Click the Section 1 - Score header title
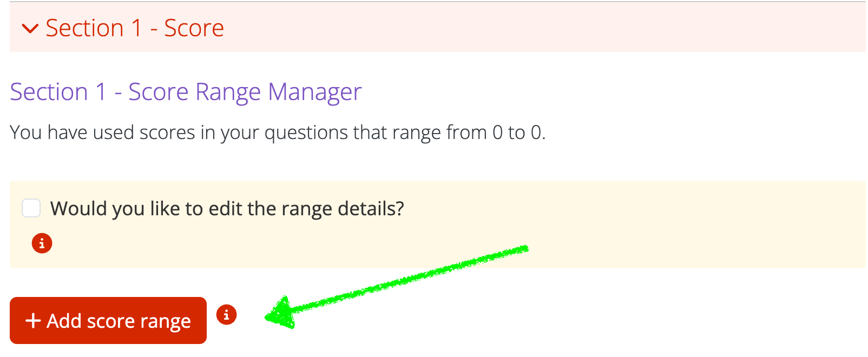The image size is (868, 357). tap(134, 28)
